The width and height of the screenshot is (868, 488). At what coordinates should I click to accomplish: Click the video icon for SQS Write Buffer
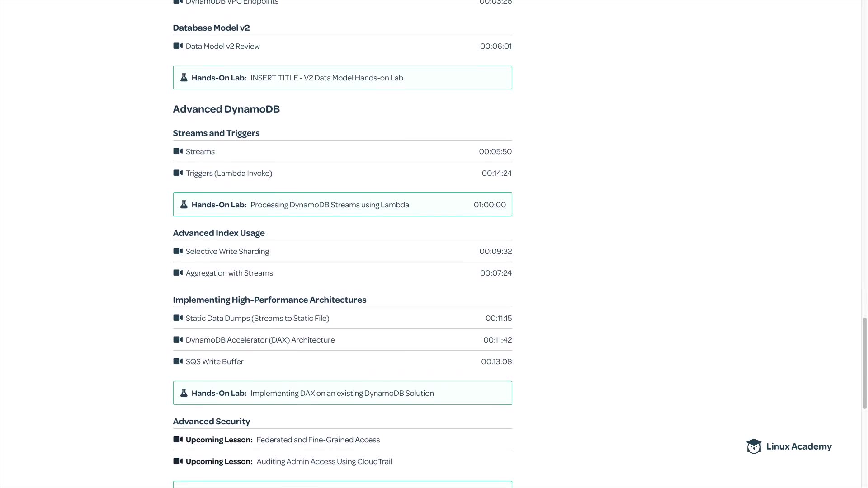click(x=178, y=361)
